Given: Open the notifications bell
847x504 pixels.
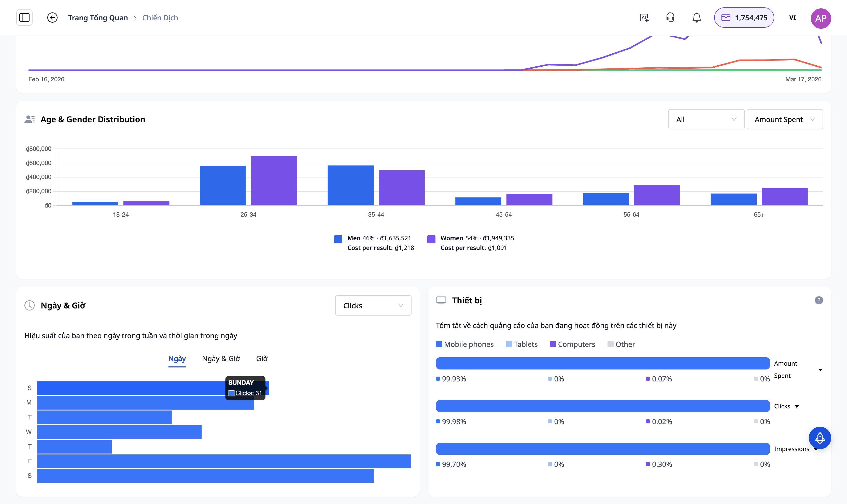Looking at the screenshot, I should coord(696,18).
